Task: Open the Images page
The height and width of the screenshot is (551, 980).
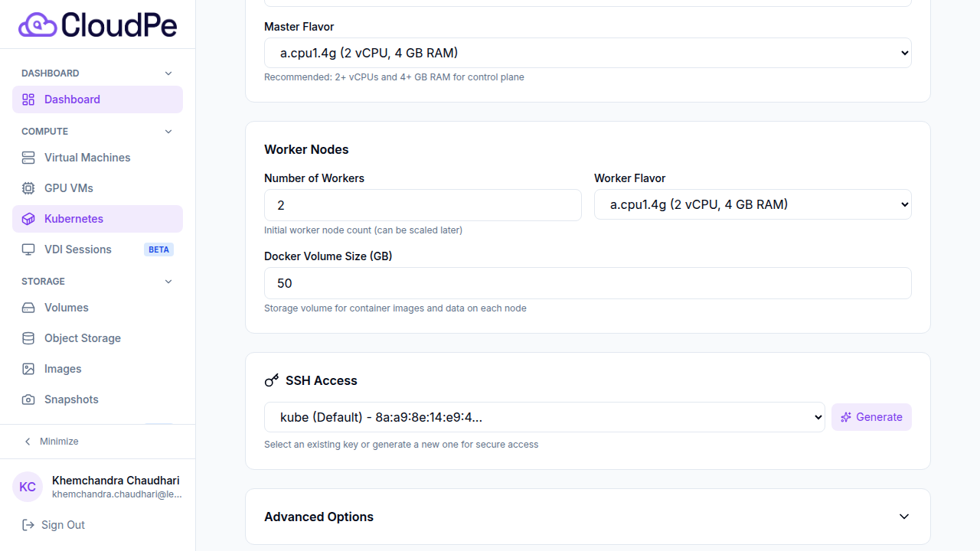Action: pos(97,369)
